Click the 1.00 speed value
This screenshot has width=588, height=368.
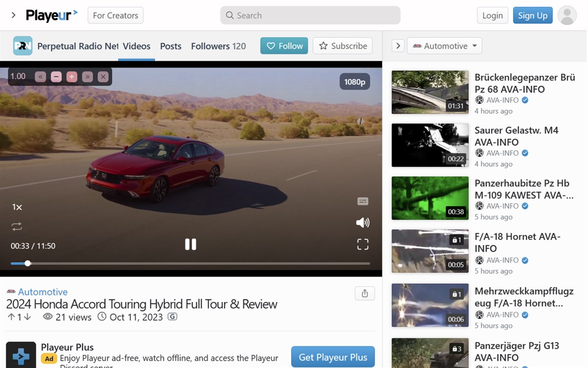[18, 76]
